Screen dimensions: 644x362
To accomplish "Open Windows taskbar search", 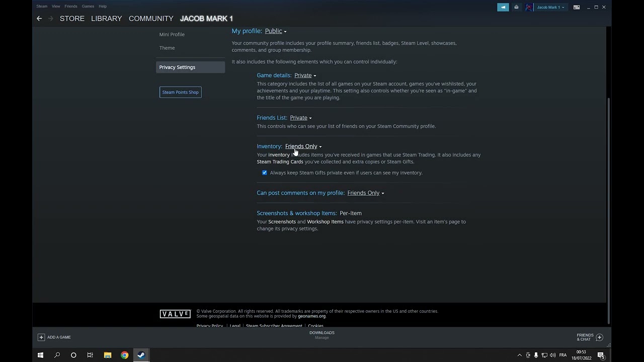I will click(x=57, y=355).
